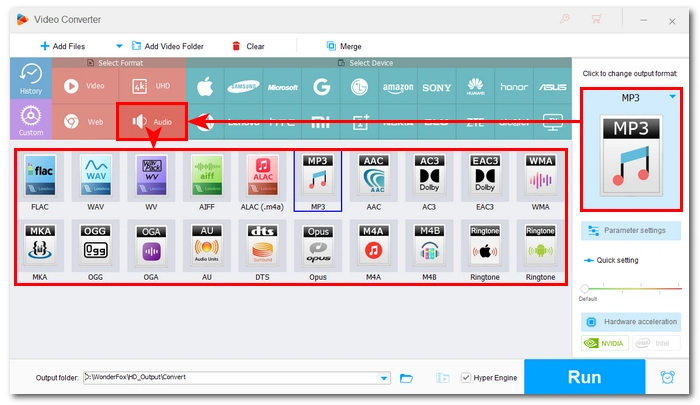The image size is (700, 405).
Task: Click the icon next to Hyper Engine checkbox
Action: coord(442,378)
